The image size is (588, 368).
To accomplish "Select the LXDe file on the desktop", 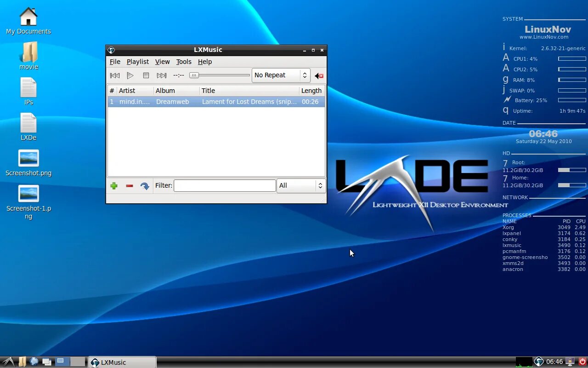I will coord(28,127).
